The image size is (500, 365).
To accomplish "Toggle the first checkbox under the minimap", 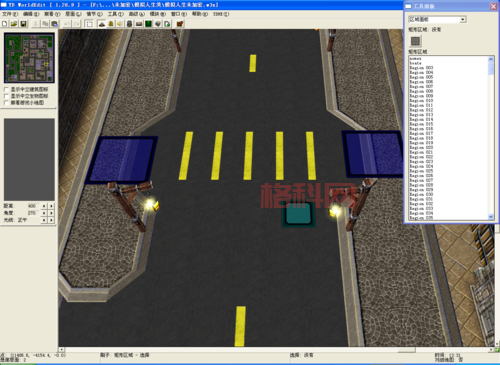I will [6, 90].
